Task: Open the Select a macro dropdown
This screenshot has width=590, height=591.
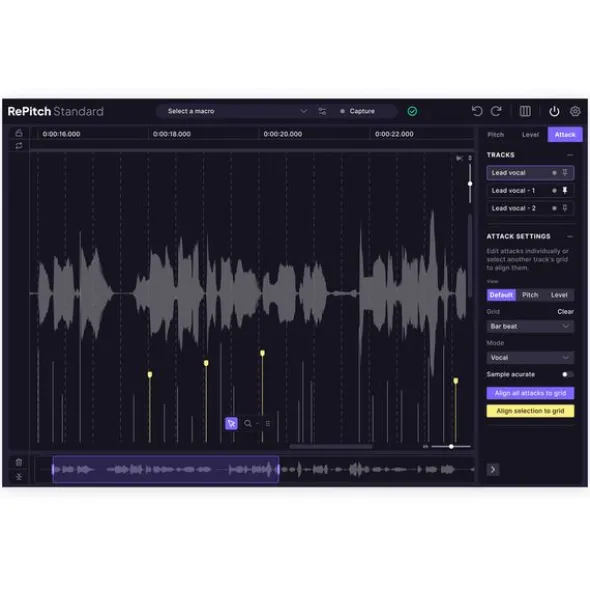Action: tap(237, 111)
